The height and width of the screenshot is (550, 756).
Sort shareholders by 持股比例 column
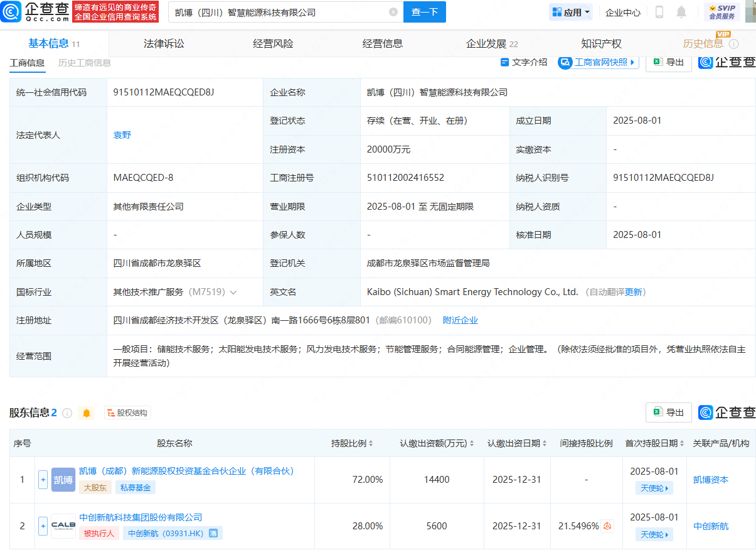click(x=353, y=443)
